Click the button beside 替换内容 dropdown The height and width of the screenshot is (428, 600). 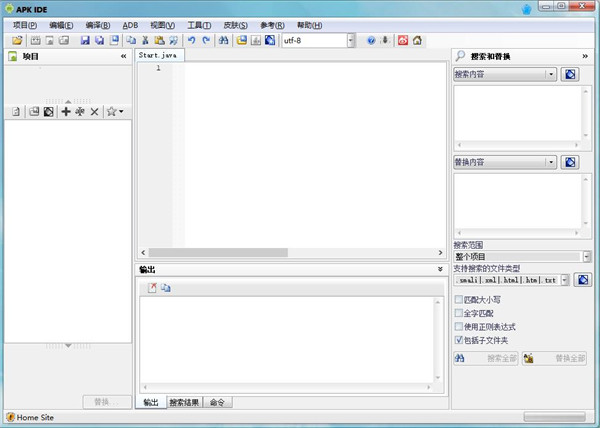click(x=570, y=162)
